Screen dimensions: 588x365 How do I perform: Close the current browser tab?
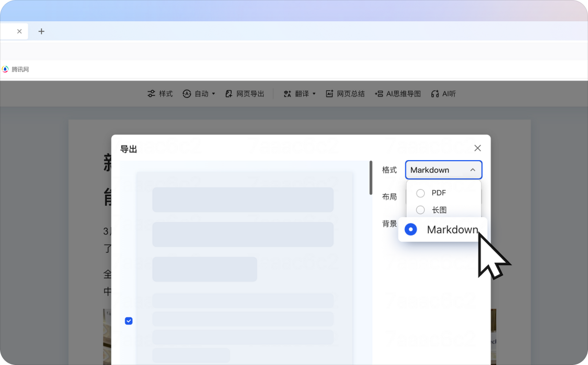click(20, 31)
